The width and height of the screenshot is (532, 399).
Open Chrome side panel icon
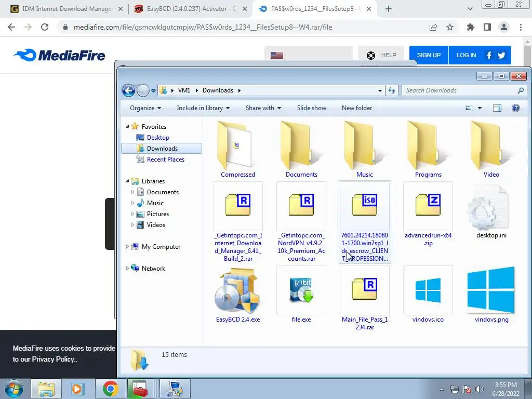point(487,27)
